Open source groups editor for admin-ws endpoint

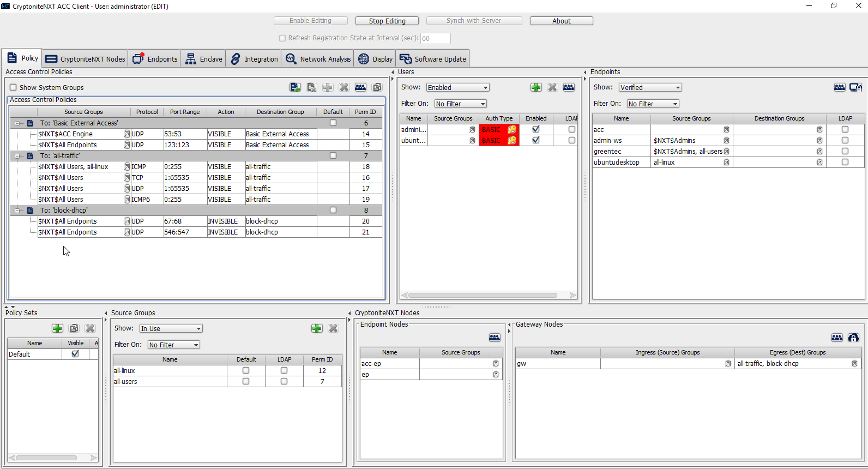tap(726, 141)
